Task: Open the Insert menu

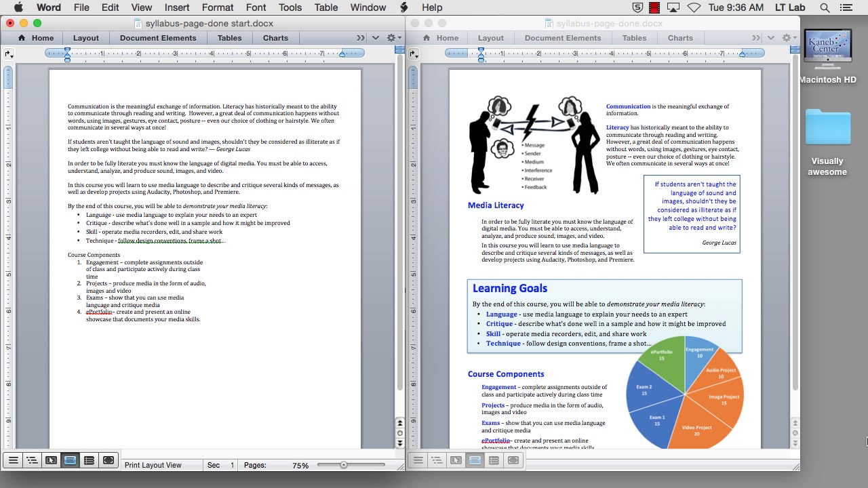Action: pos(177,7)
